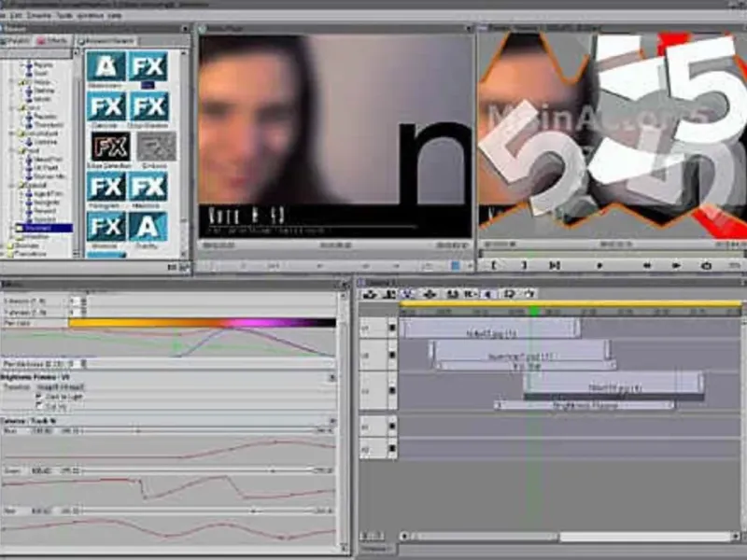
Task: Click the four-way move arrows icon in timeline toolbar
Action: (x=430, y=294)
